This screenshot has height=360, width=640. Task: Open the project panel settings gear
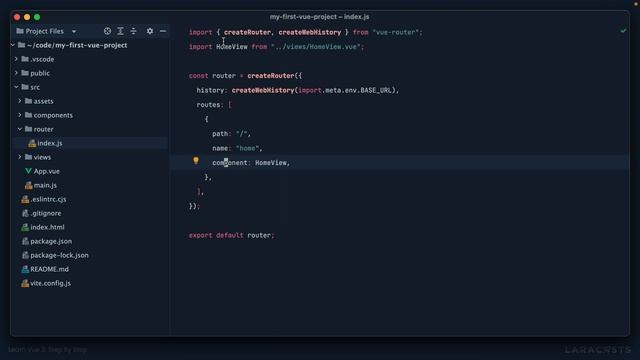150,31
